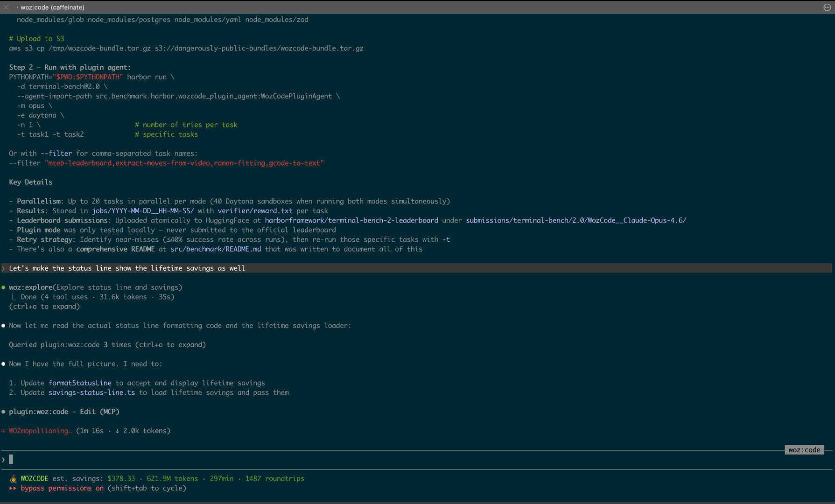Click '1487 roundtrips' in status line
835x504 pixels.
click(274, 479)
